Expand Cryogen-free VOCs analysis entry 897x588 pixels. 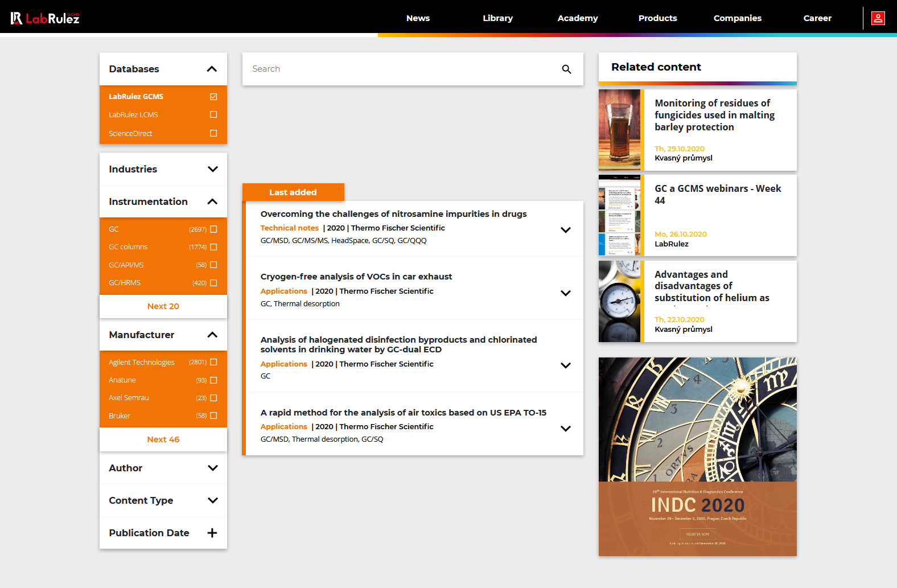565,293
